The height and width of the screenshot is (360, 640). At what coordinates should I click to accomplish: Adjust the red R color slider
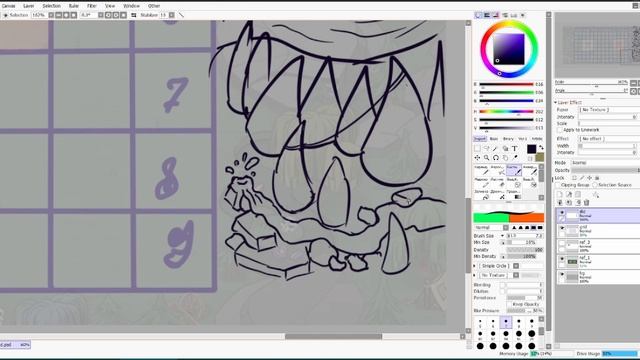(506, 84)
